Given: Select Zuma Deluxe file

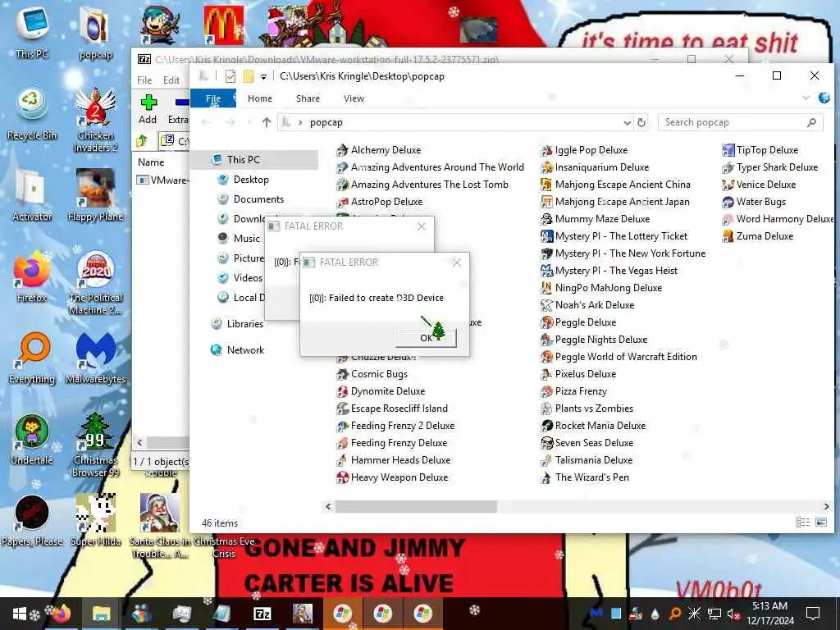Looking at the screenshot, I should [757, 236].
